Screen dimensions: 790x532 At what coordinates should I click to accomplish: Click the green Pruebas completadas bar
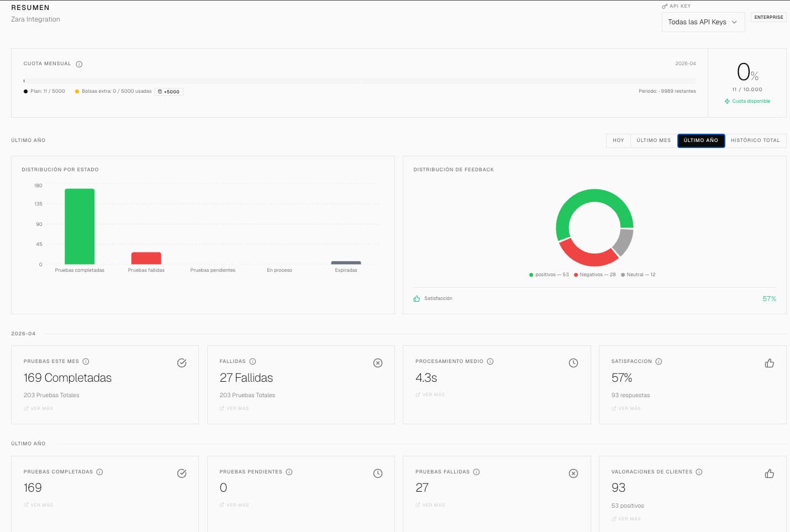[x=80, y=227]
